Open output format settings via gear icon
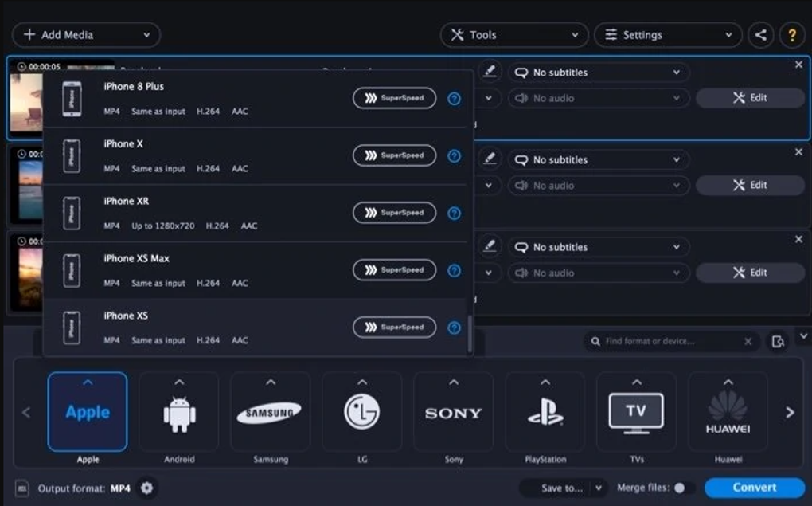 click(x=146, y=488)
